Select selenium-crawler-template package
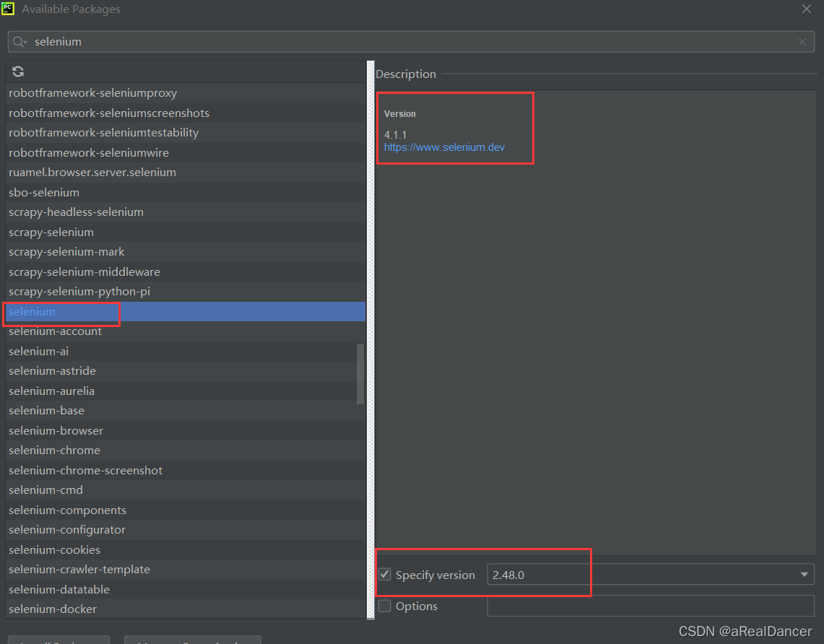Image resolution: width=824 pixels, height=644 pixels. [x=186, y=570]
